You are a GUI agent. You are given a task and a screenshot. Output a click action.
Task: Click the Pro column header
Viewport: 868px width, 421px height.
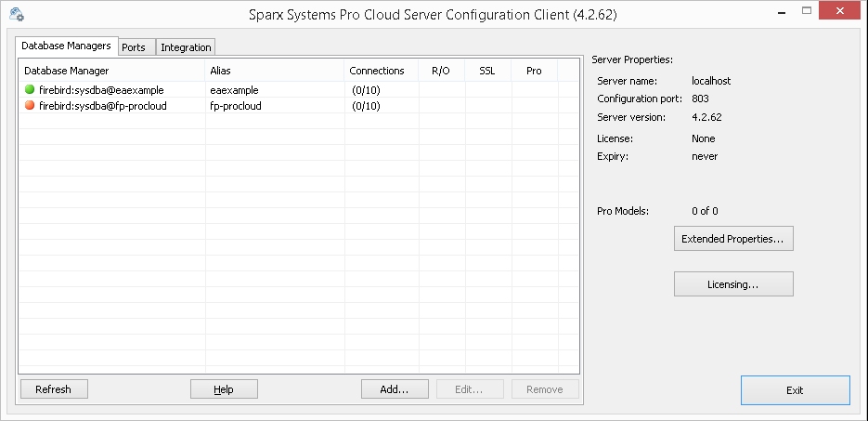tap(534, 71)
